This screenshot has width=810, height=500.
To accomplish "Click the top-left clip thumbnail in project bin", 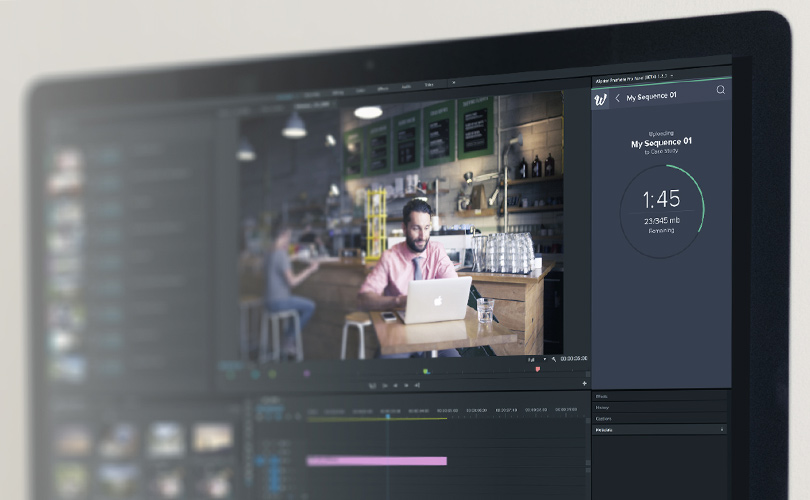I will pyautogui.click(x=73, y=440).
